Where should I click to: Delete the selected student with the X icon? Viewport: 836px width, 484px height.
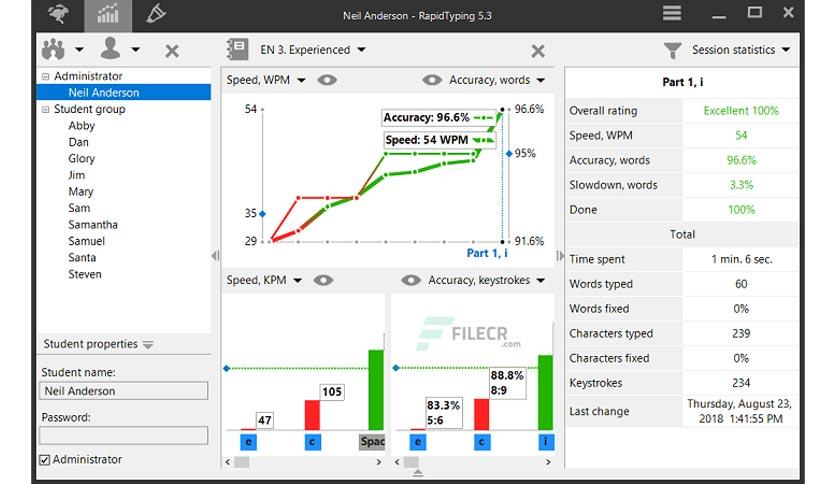[x=172, y=51]
